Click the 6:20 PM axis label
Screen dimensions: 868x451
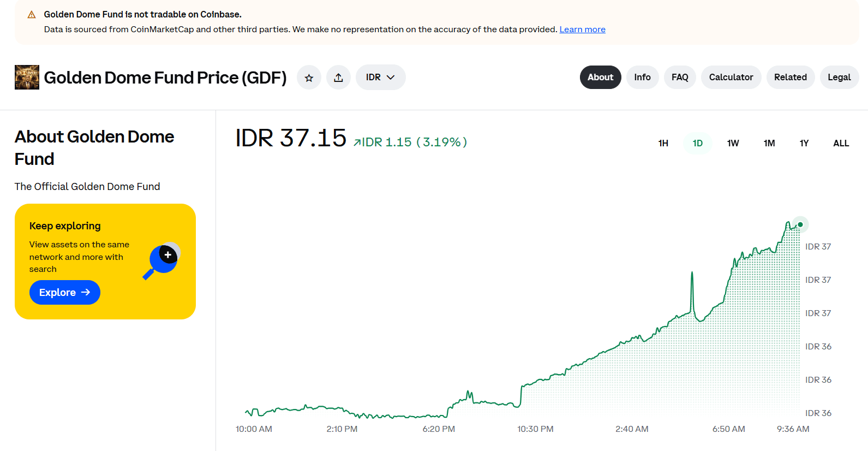[x=439, y=429]
